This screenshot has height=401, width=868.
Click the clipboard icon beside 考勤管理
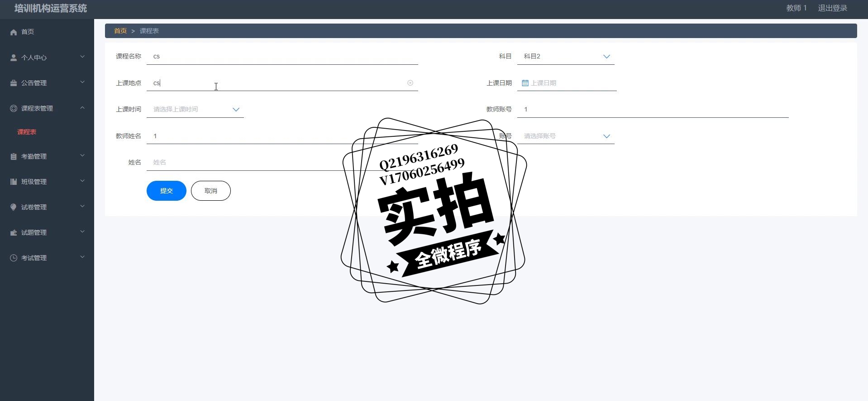(x=14, y=156)
